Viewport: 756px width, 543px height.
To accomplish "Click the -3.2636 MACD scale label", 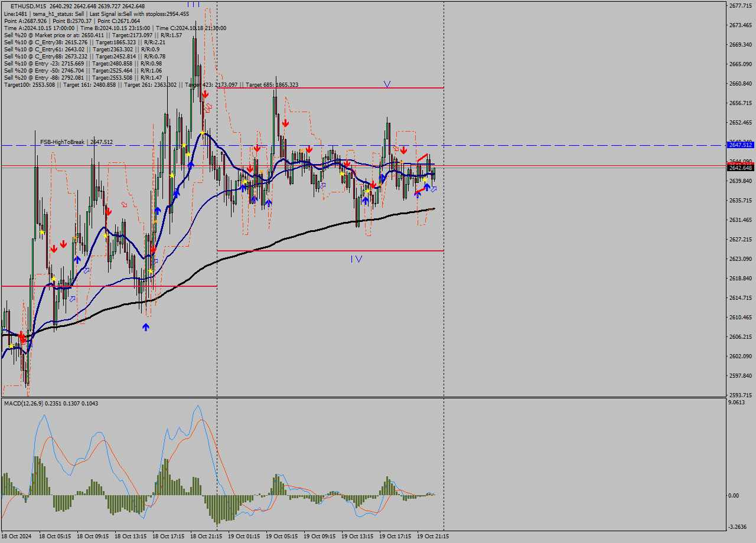I will [738, 527].
